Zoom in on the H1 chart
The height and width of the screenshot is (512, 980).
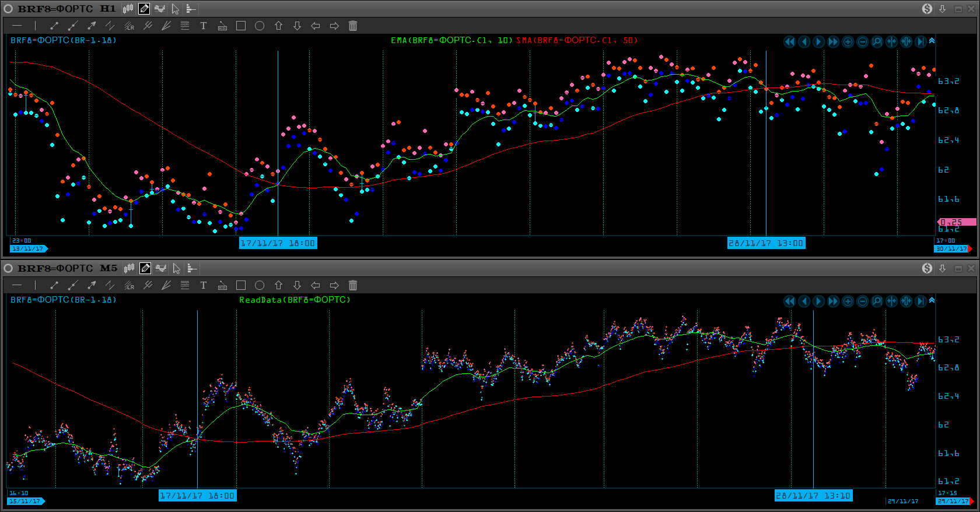(848, 41)
